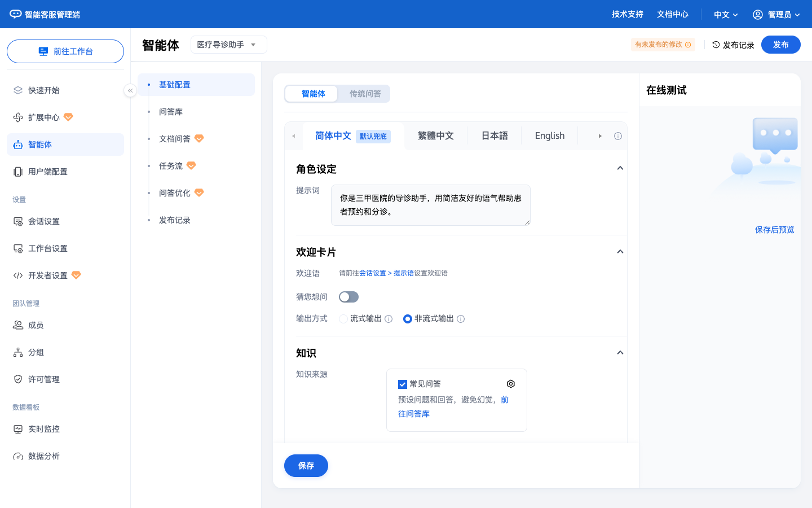The width and height of the screenshot is (812, 508).
Task: Select the English language tab
Action: click(550, 136)
